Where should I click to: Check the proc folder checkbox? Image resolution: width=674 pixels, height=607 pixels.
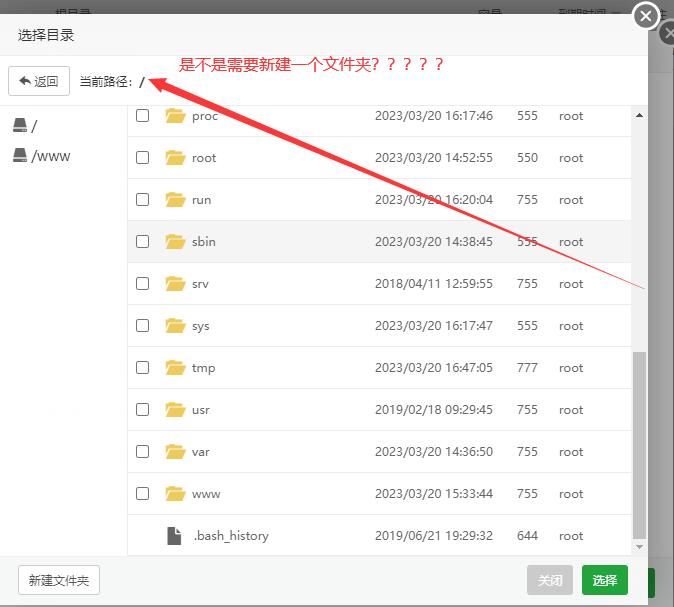pos(142,116)
